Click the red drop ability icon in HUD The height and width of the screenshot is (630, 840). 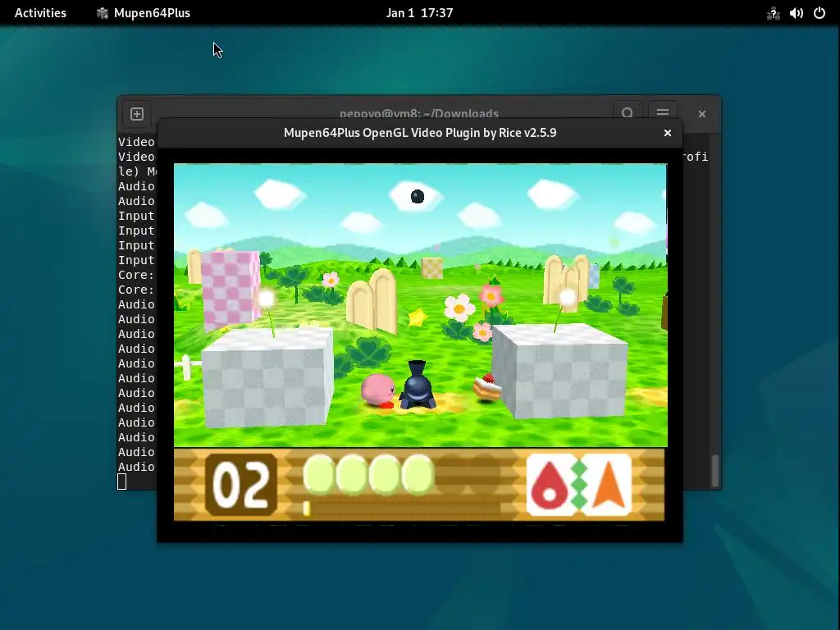[x=550, y=485]
